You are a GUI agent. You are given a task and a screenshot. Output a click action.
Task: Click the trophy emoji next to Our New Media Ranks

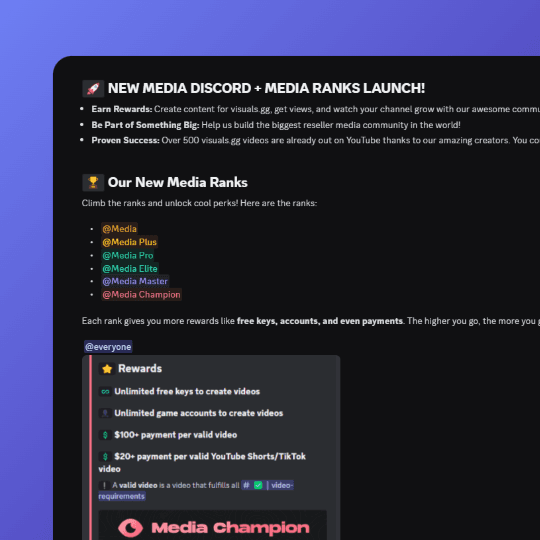(93, 183)
